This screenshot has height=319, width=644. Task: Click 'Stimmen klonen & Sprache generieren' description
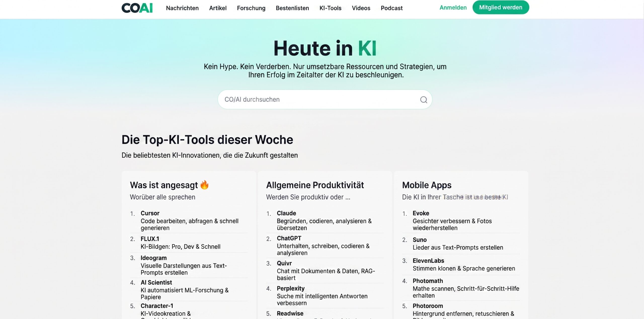coord(464,269)
